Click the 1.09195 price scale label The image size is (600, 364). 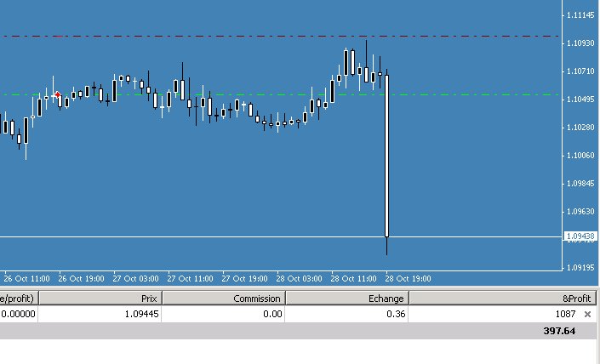[x=580, y=268]
